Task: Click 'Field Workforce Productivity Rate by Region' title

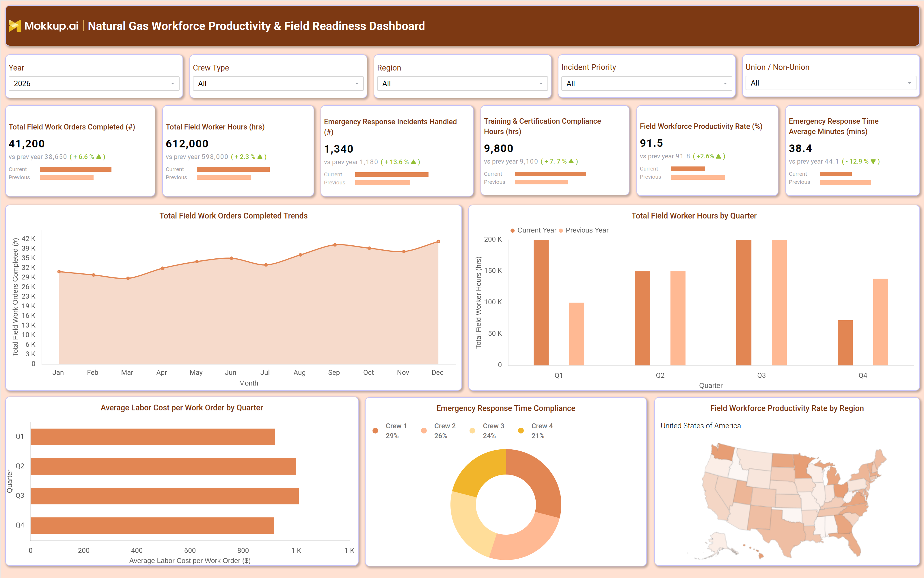Action: pyautogui.click(x=787, y=408)
